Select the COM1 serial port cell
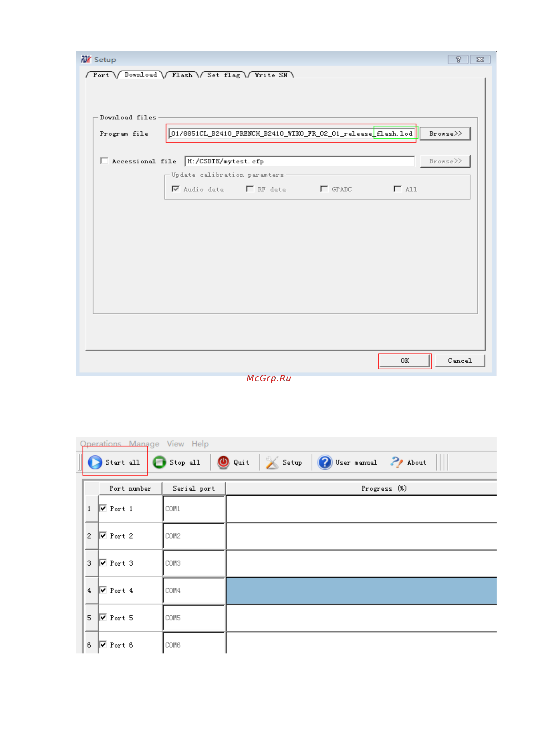Image resolution: width=535 pixels, height=756 pixels. tap(194, 509)
